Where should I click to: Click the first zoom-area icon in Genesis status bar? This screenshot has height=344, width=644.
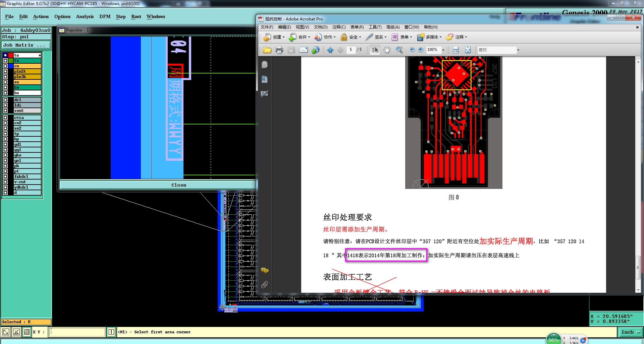pyautogui.click(x=6, y=332)
